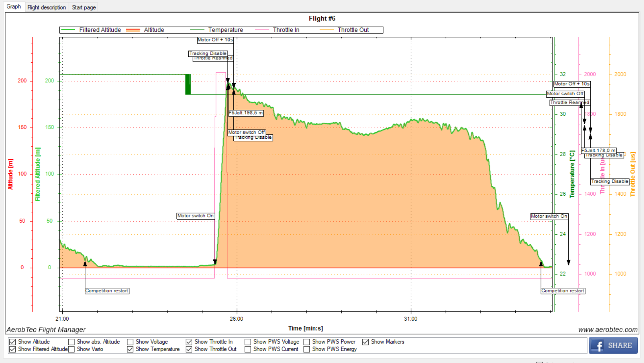Click the Filtered Altitude legend entry

click(100, 30)
